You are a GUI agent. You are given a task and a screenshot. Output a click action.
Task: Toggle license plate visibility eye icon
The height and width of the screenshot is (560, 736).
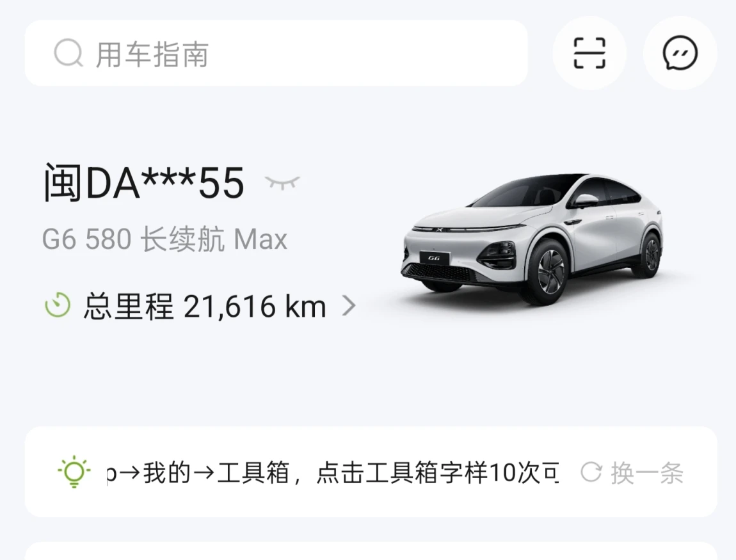tap(282, 182)
